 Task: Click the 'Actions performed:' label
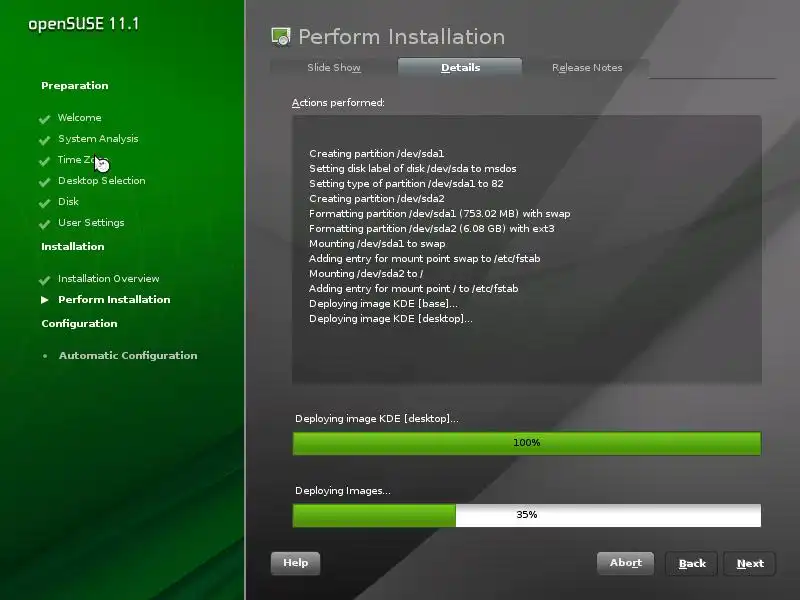[338, 103]
